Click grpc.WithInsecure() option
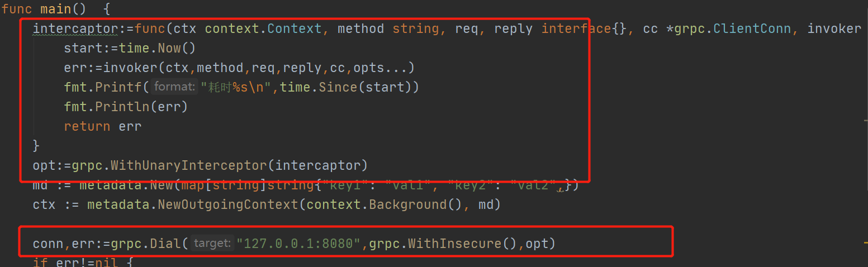The height and width of the screenshot is (267, 868). click(x=444, y=244)
